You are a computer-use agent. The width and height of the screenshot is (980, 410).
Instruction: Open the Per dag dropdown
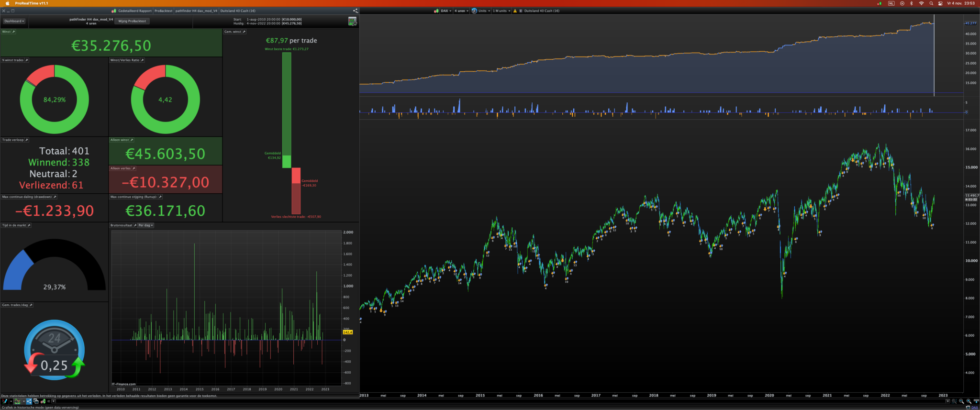[x=146, y=225]
